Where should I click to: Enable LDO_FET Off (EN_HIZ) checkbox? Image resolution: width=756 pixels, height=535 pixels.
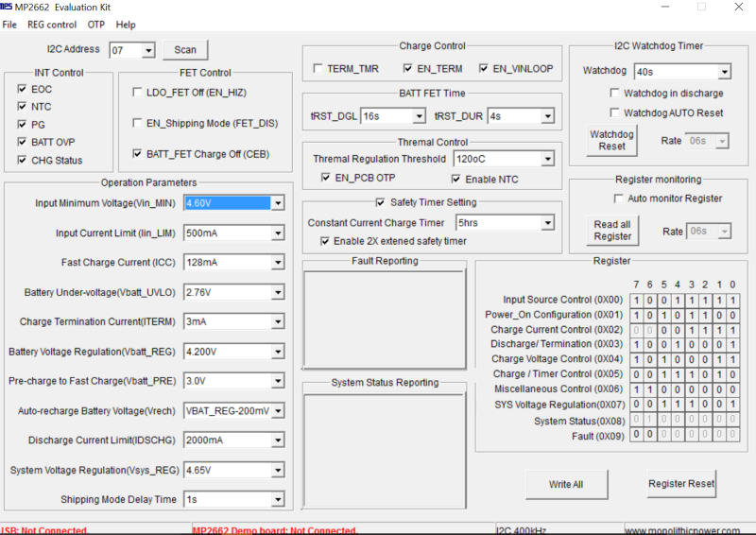(137, 92)
